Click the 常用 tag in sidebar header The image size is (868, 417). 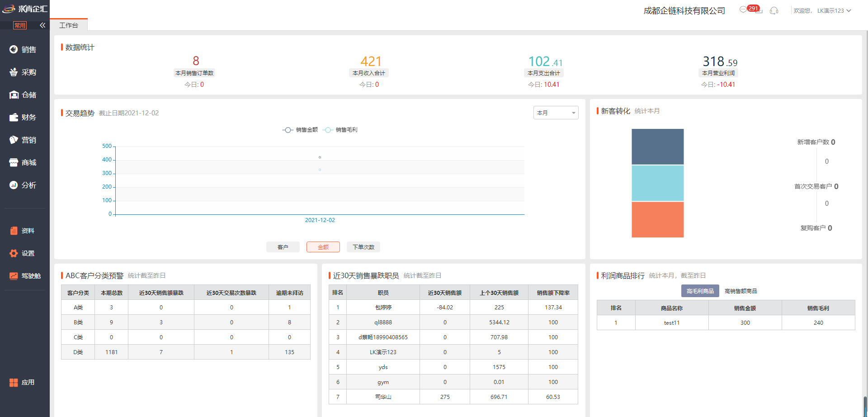tap(20, 25)
